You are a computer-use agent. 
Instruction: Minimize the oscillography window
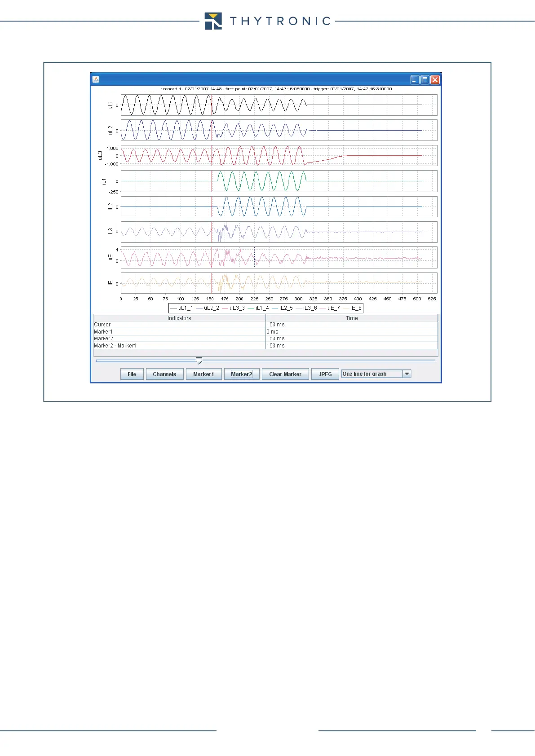point(415,80)
